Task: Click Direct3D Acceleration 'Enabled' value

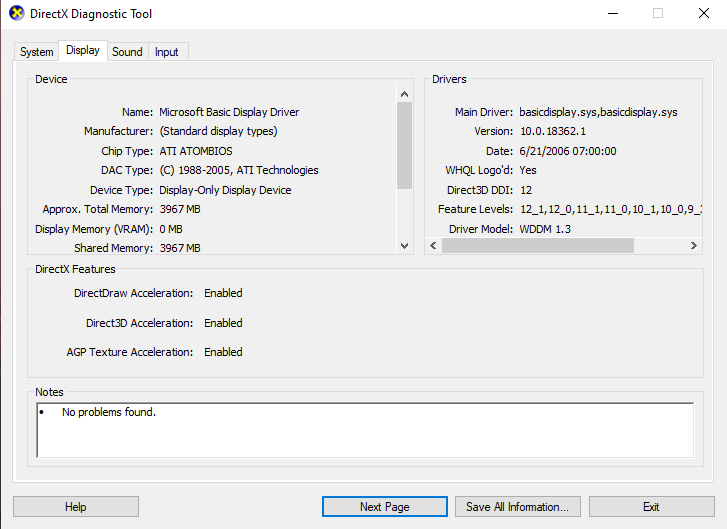Action: click(x=223, y=323)
